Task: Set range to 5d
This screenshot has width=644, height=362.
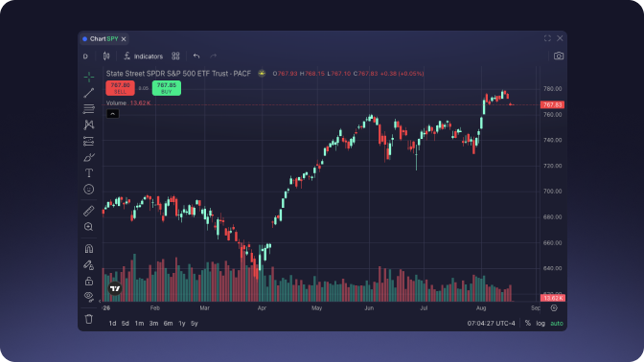Action: (x=126, y=324)
